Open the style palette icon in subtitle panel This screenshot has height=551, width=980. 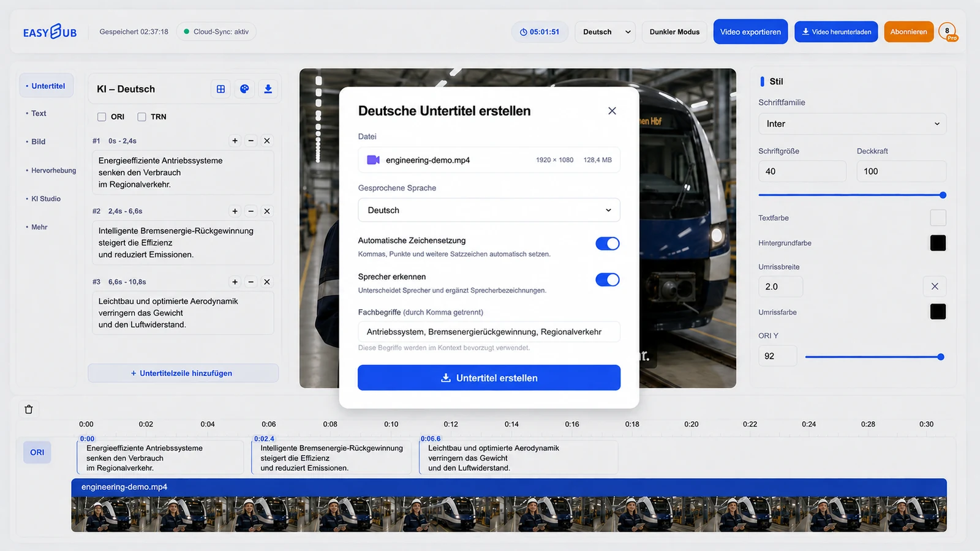pos(244,89)
